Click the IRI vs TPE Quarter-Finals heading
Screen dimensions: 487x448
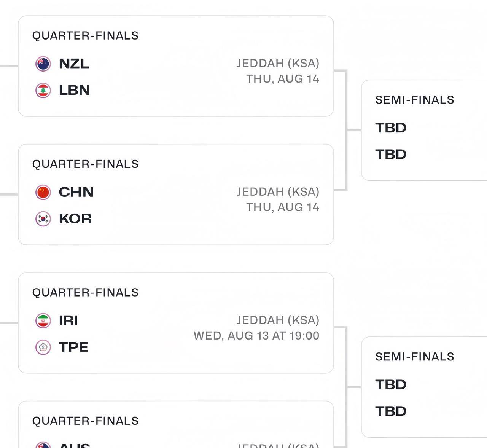click(85, 293)
